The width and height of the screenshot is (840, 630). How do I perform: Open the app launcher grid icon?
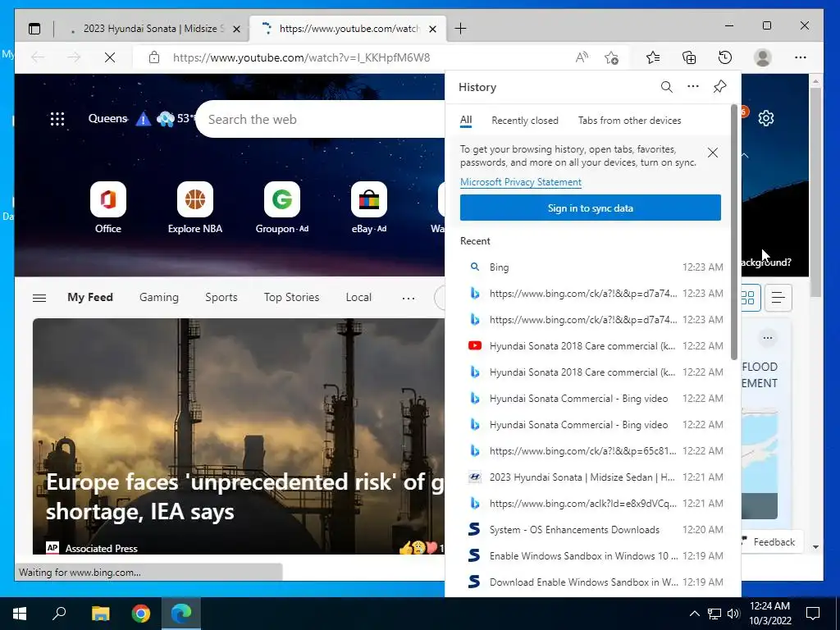[57, 119]
